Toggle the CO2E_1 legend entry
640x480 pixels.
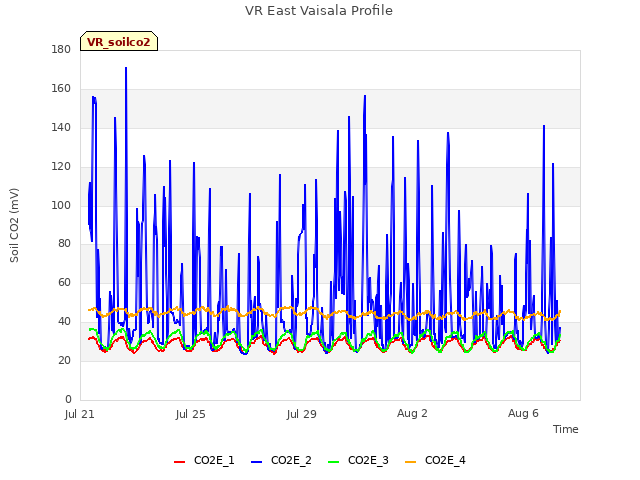point(204,460)
